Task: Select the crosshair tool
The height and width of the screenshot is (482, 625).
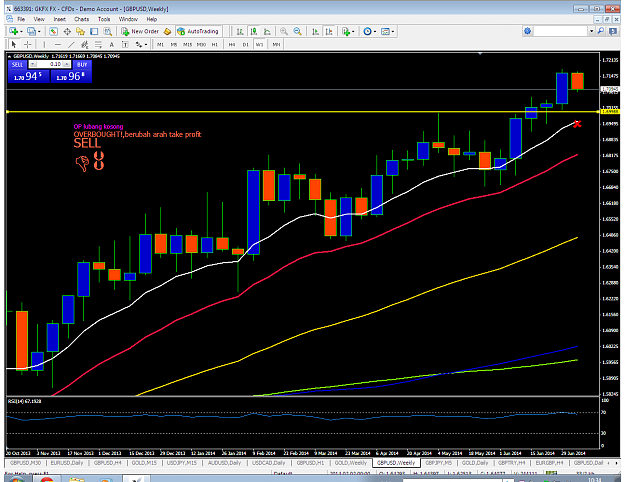Action: (x=27, y=44)
